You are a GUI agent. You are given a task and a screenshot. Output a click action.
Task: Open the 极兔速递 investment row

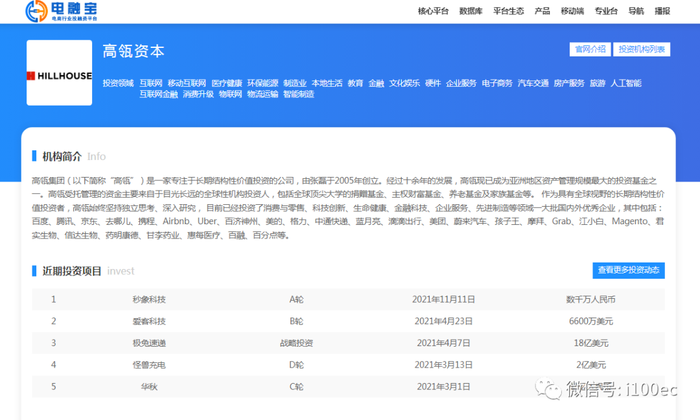(348, 343)
